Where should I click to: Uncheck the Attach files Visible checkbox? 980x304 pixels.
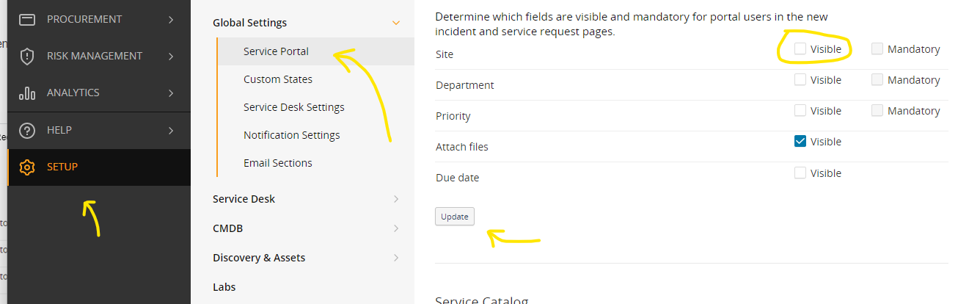[x=800, y=141]
